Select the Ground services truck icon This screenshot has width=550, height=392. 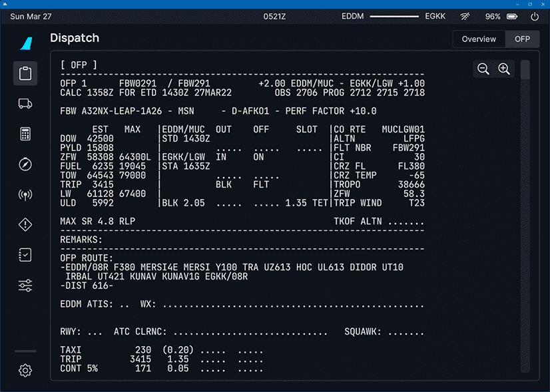(x=25, y=104)
